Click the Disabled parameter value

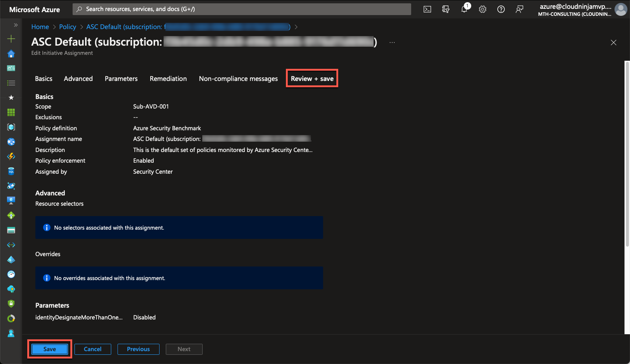coord(144,317)
